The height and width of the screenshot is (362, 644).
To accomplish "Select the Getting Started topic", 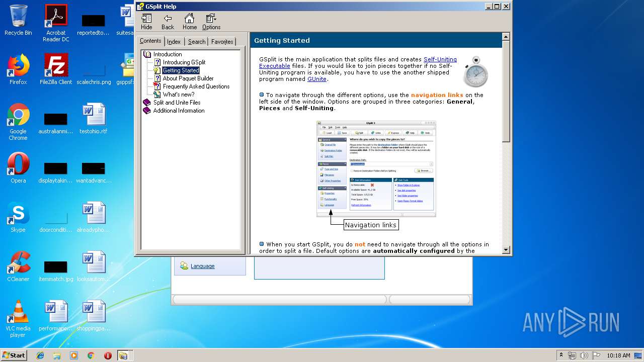I will tap(181, 70).
